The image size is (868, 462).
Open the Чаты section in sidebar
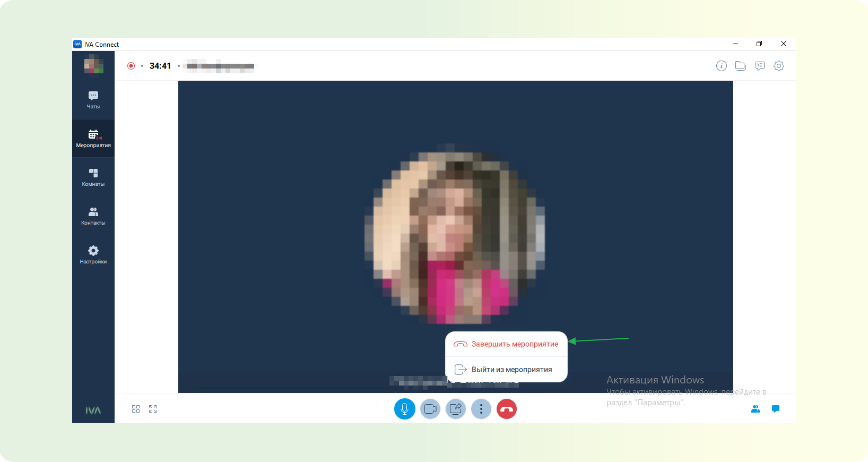click(93, 100)
